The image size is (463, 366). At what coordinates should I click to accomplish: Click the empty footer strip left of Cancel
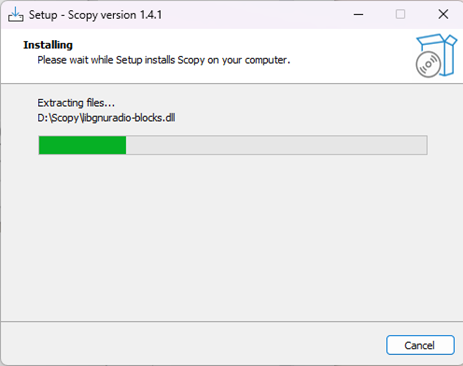(192, 344)
